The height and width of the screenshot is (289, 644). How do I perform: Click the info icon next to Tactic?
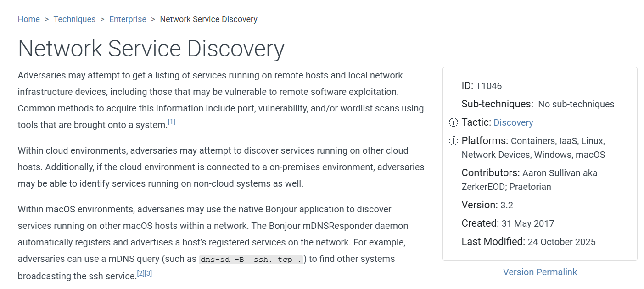click(453, 122)
